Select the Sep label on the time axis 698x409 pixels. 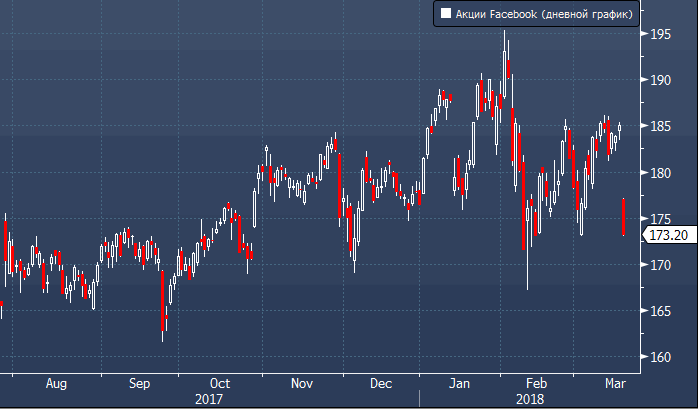[x=140, y=383]
